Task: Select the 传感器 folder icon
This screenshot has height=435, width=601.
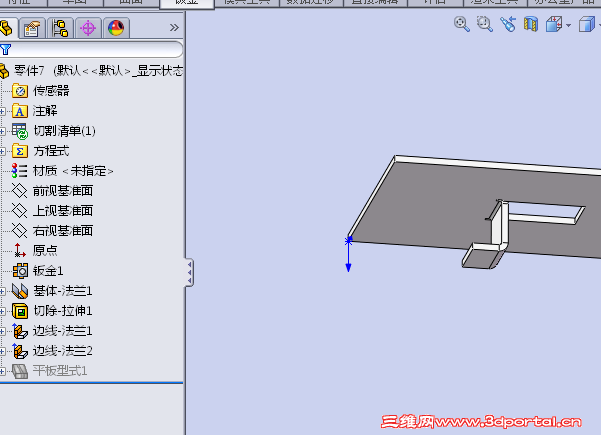Action: pyautogui.click(x=20, y=91)
